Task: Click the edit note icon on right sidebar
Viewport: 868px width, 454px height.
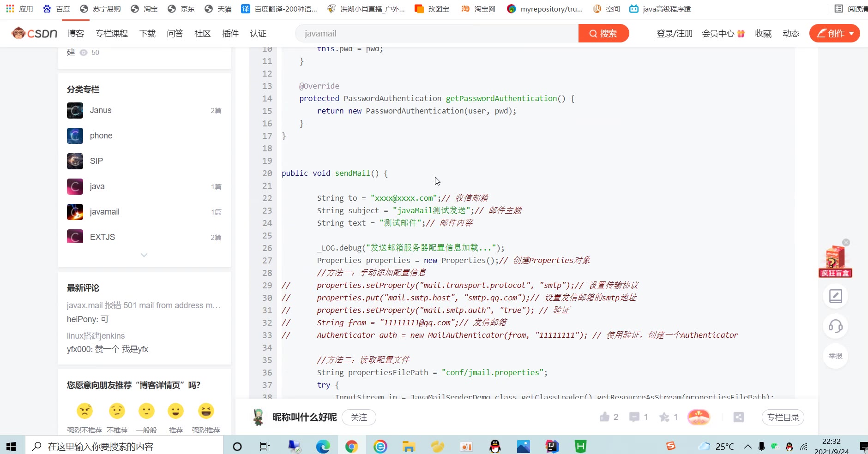Action: pyautogui.click(x=835, y=296)
